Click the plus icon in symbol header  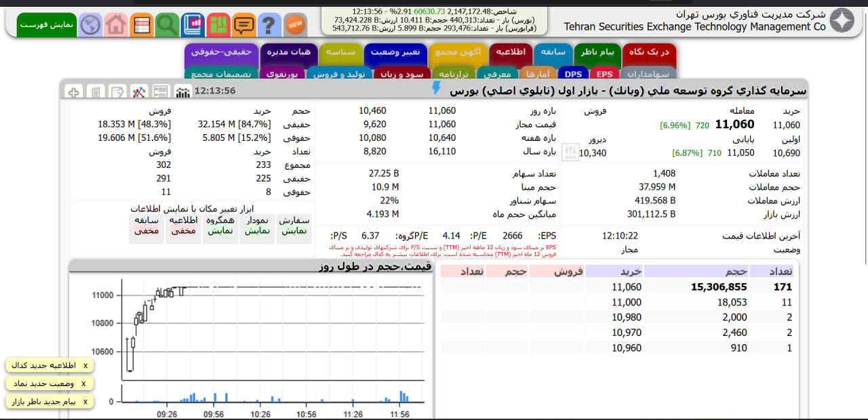click(74, 91)
